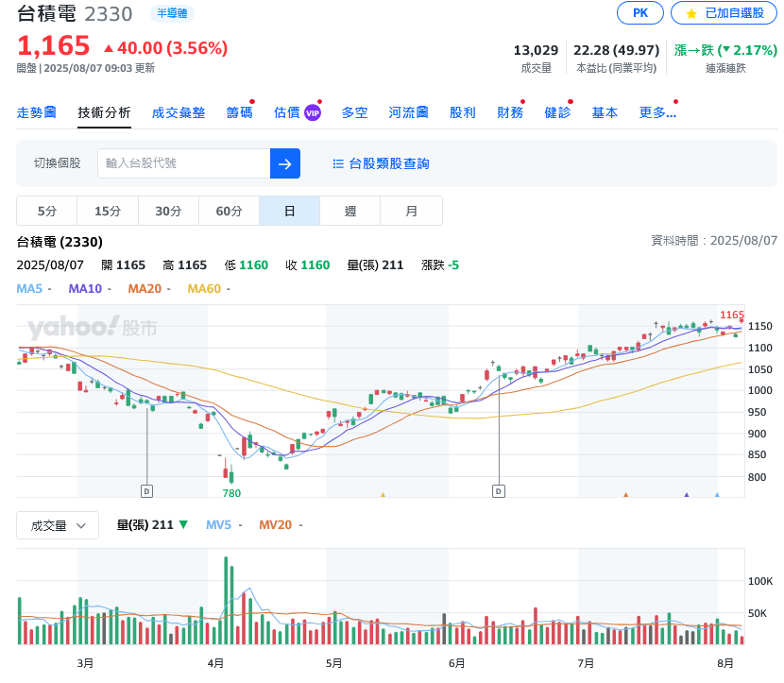Click the 台積電 (2330) chart title
784x683 pixels.
coord(60,242)
